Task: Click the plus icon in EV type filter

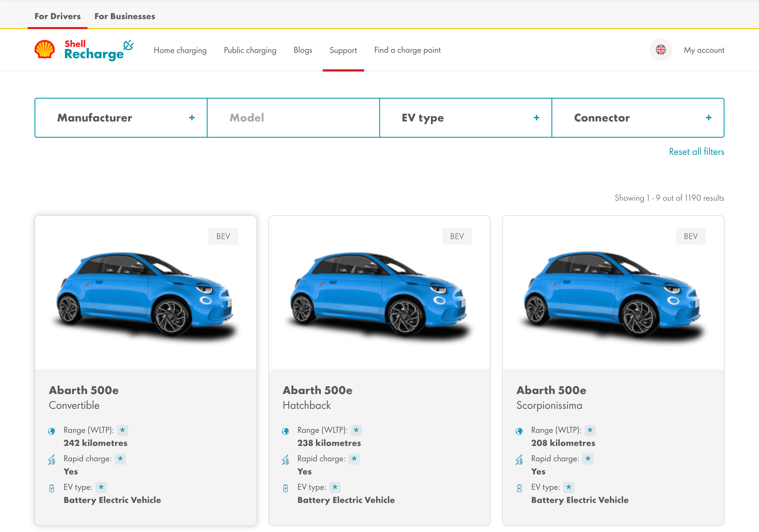Action: pyautogui.click(x=536, y=118)
